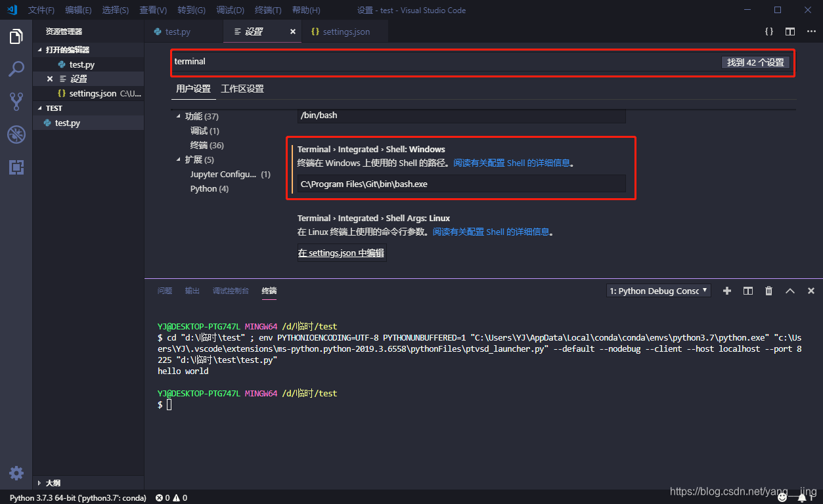Split the editor to the right
This screenshot has height=504, width=823.
(x=790, y=31)
